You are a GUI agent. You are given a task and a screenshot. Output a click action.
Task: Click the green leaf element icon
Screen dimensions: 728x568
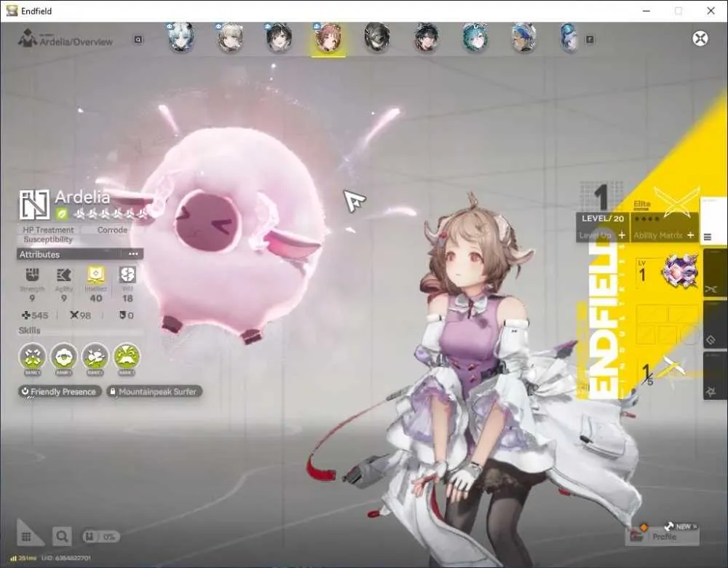[62, 214]
